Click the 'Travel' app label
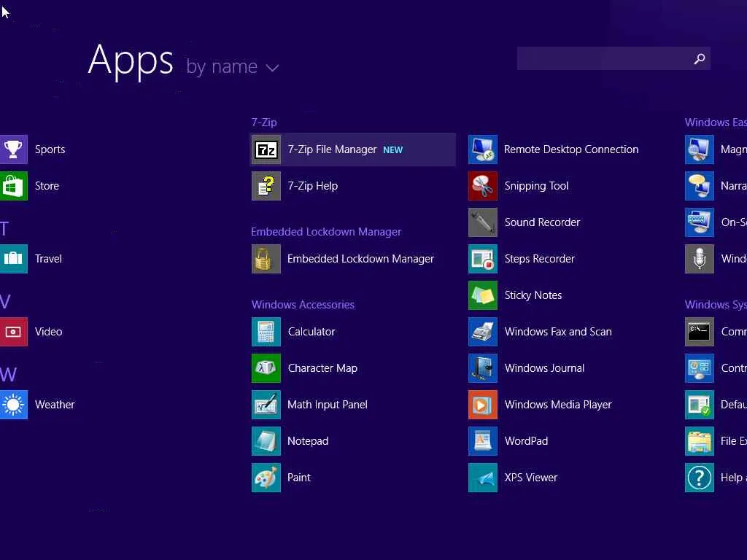Image resolution: width=747 pixels, height=560 pixels. [x=48, y=259]
